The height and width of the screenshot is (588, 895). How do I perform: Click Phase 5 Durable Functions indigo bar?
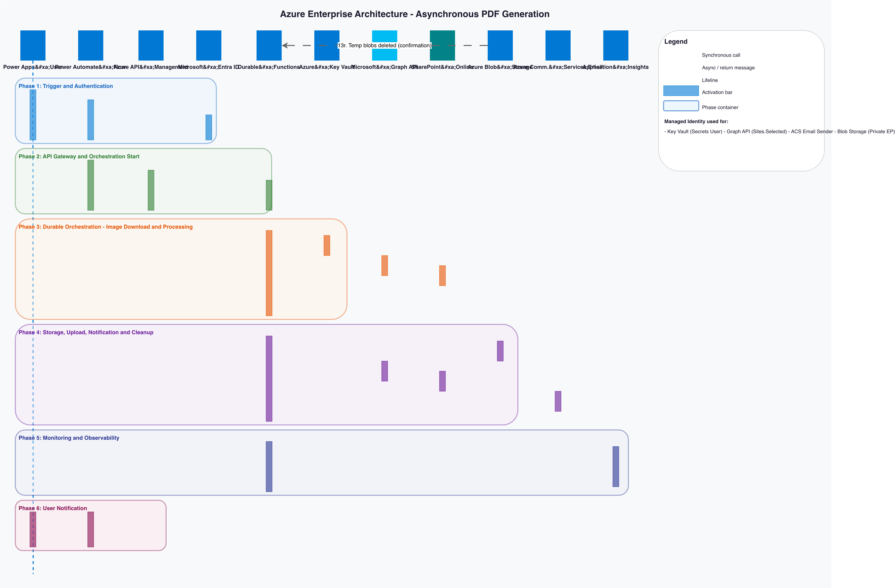(x=269, y=467)
